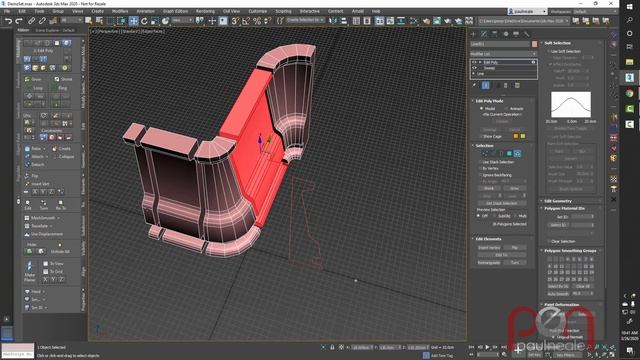Activate the Select and Scale tool
The width and height of the screenshot is (640, 360).
pos(155,21)
